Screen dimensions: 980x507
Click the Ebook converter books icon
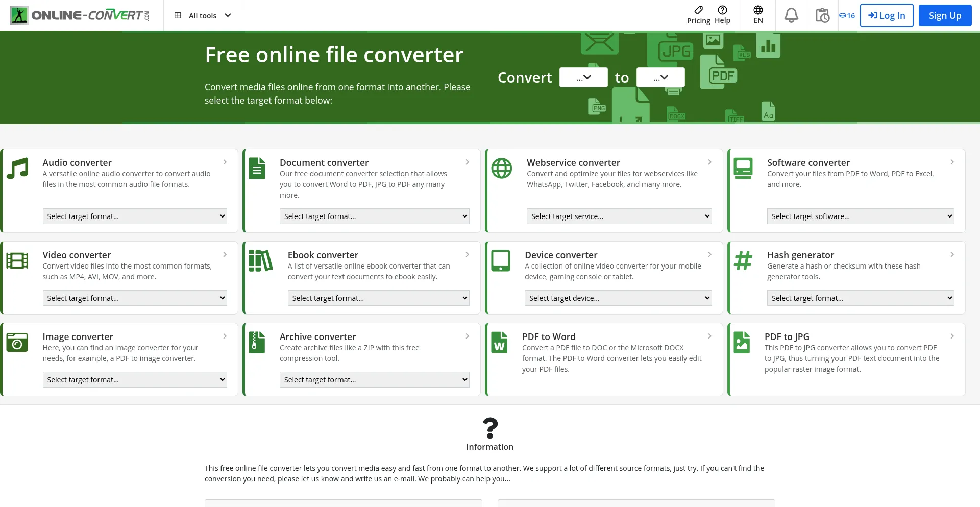(x=260, y=260)
